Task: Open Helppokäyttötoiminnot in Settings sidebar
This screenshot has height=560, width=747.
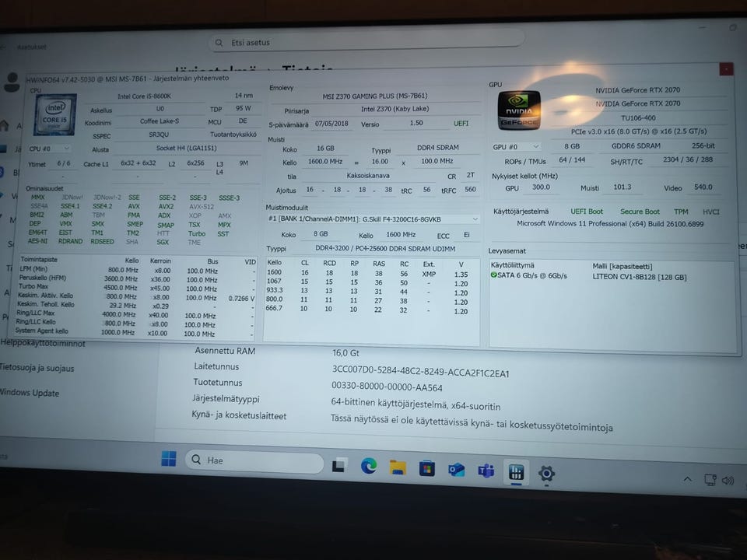Action: (x=42, y=343)
